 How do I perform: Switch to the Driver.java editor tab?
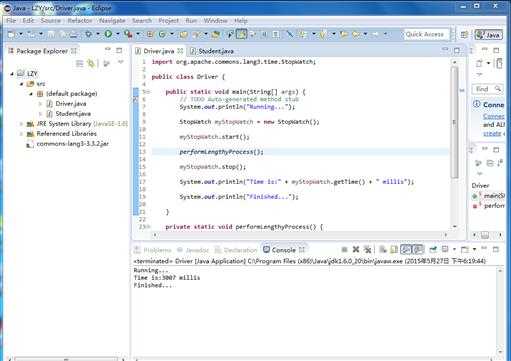pos(159,51)
